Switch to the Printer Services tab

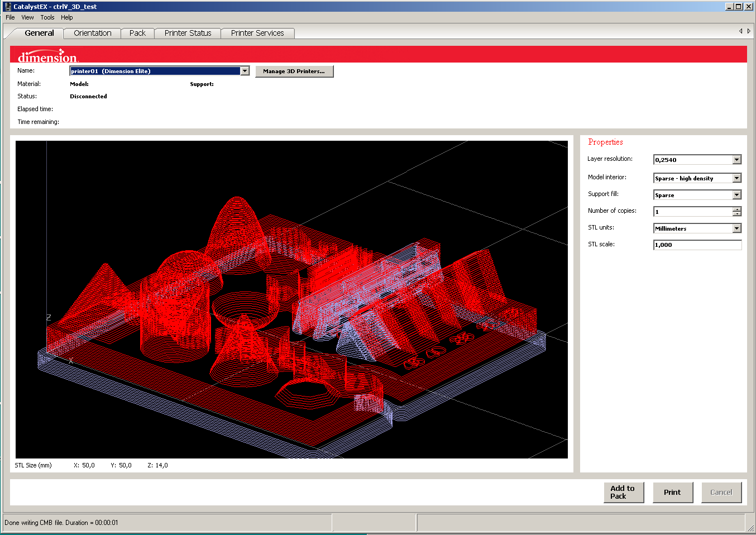click(257, 33)
